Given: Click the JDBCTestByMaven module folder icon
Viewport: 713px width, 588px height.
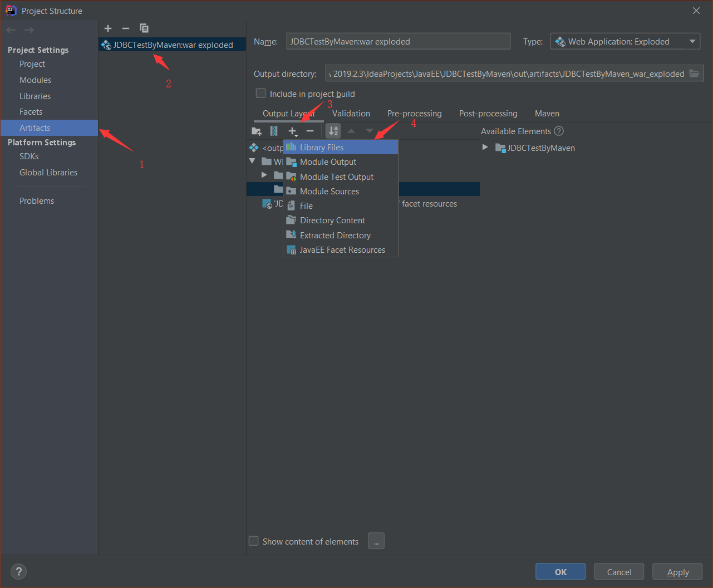Looking at the screenshot, I should [x=500, y=148].
